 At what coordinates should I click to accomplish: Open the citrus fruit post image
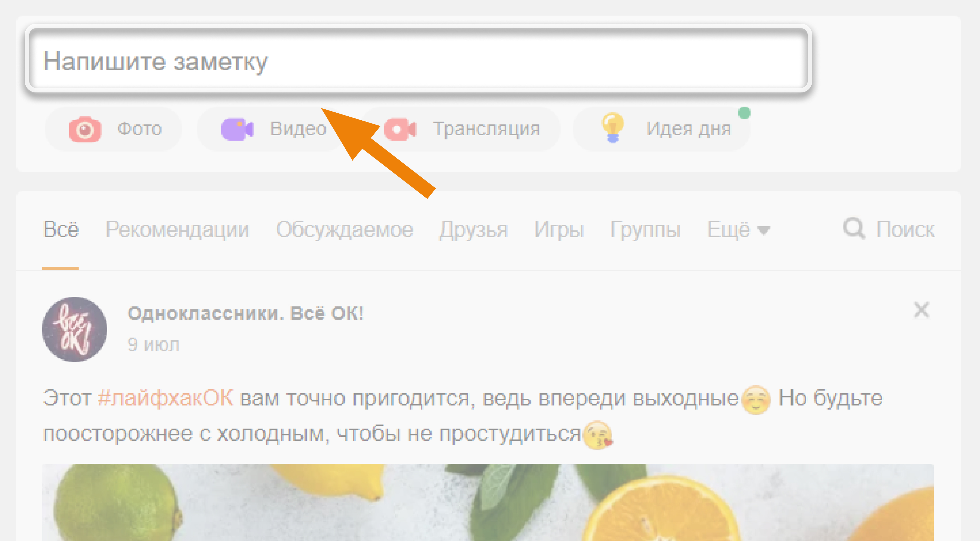click(x=488, y=502)
